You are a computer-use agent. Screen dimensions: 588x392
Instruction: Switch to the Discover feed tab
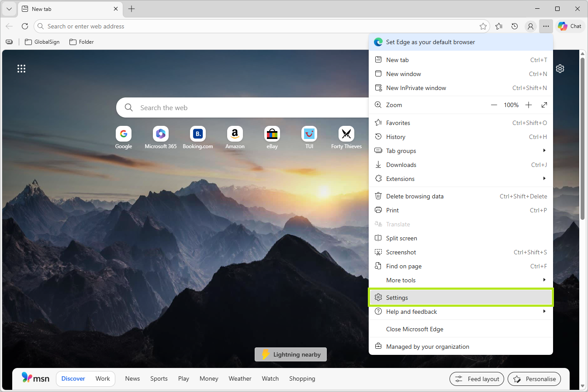73,378
